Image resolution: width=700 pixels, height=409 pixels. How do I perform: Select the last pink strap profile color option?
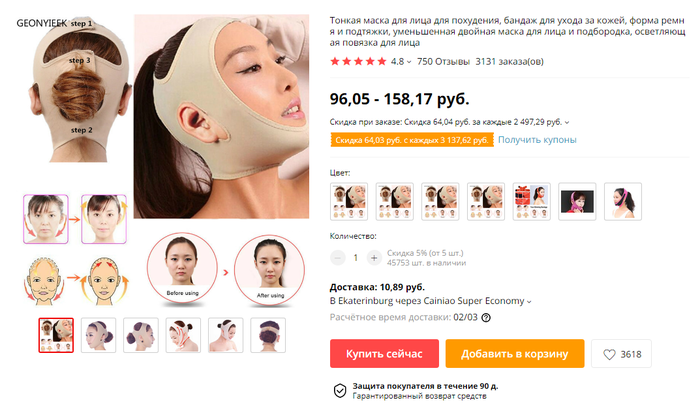click(623, 201)
